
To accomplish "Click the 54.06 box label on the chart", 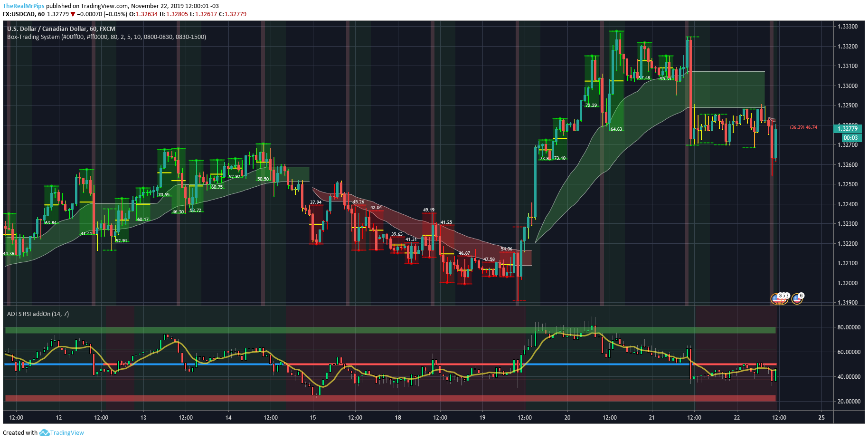I will click(x=507, y=249).
